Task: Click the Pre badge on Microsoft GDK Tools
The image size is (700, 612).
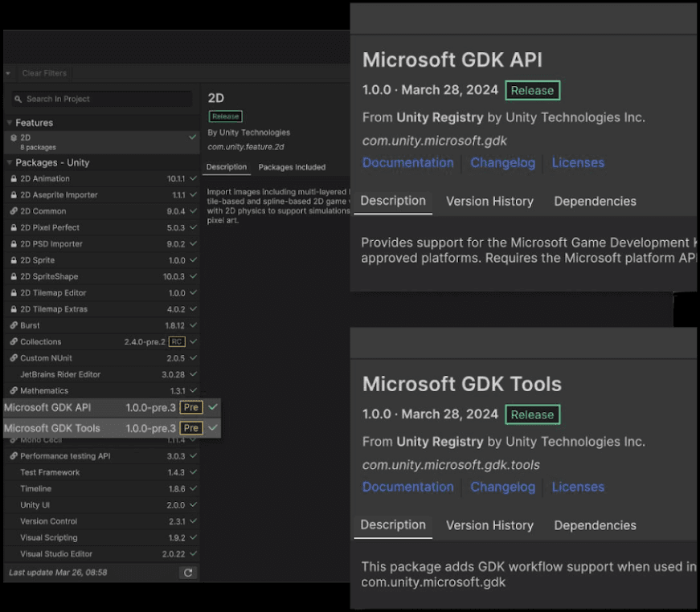Action: (190, 428)
